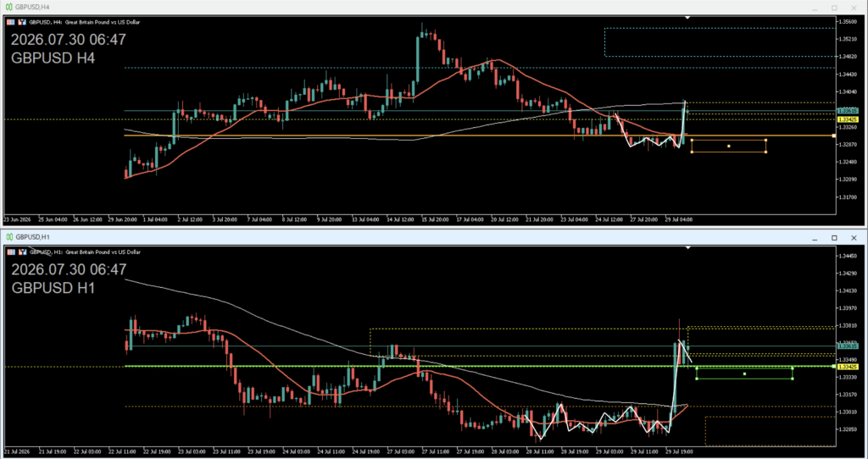Click teal 1.33615 price label on H4 chart

[x=848, y=111]
